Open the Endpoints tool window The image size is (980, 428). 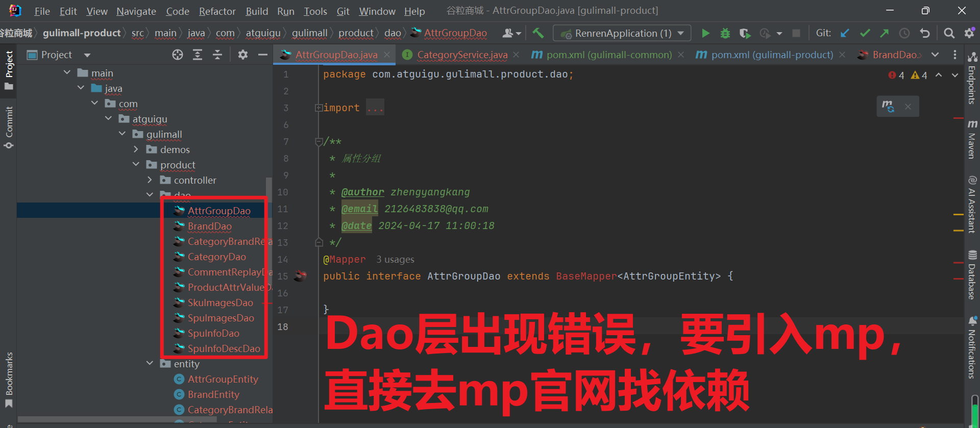(972, 78)
